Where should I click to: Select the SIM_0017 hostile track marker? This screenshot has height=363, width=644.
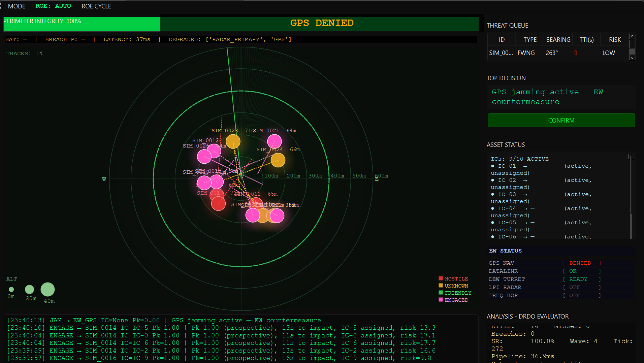tap(218, 203)
